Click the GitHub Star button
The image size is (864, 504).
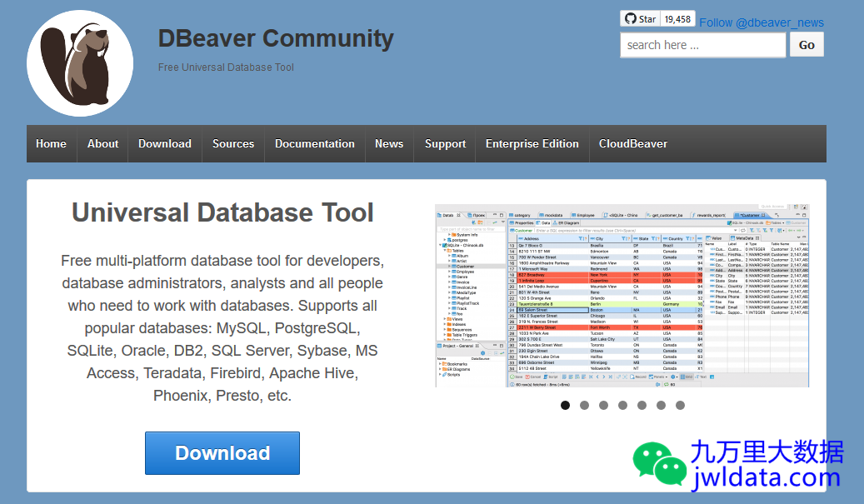click(640, 18)
